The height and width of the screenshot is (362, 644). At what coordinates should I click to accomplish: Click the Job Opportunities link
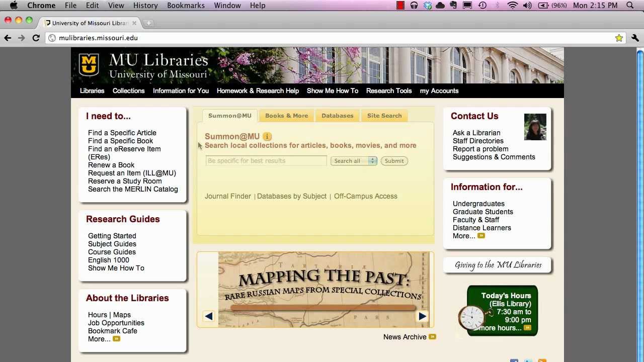coord(116,323)
